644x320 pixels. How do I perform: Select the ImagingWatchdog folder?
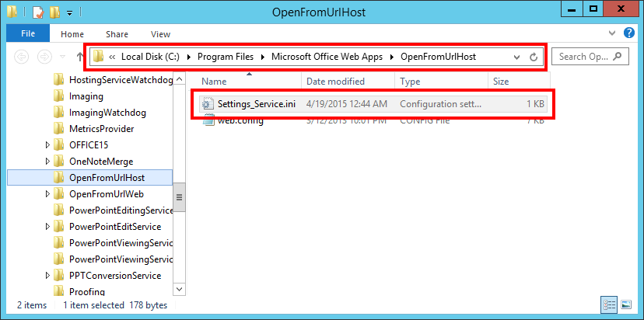coord(107,113)
